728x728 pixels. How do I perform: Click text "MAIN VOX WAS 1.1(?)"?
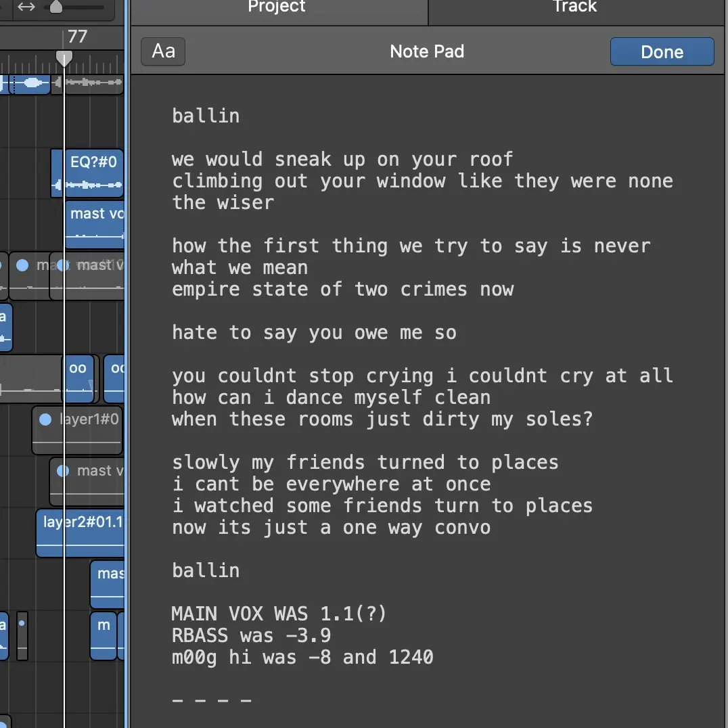(279, 614)
